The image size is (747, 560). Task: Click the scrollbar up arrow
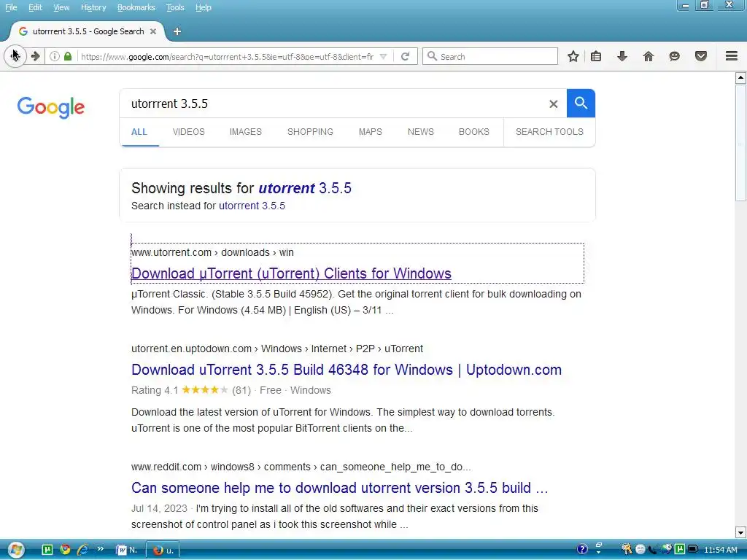pyautogui.click(x=740, y=77)
